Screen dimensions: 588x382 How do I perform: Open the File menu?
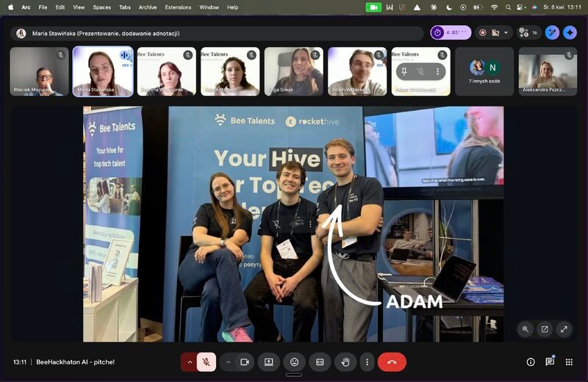click(x=43, y=7)
